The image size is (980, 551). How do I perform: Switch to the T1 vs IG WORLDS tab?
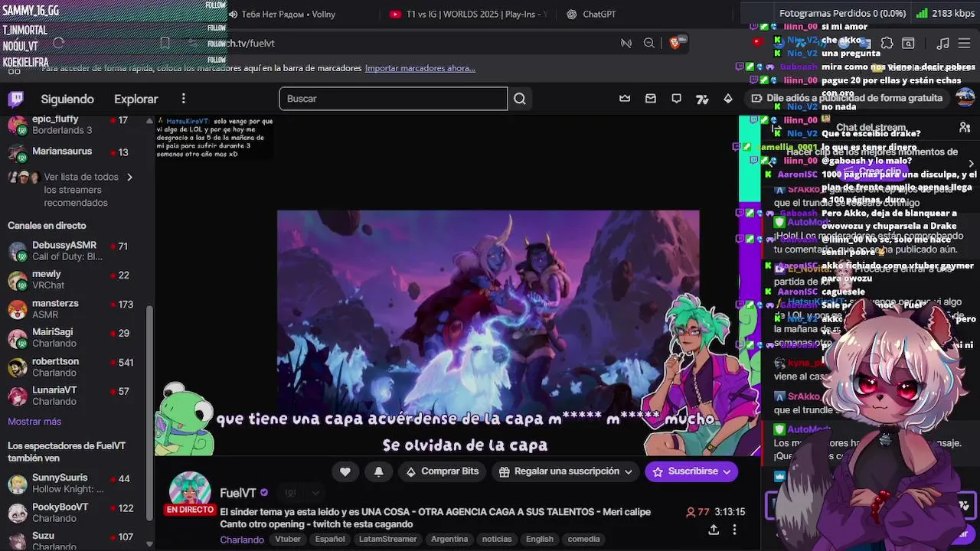[468, 14]
